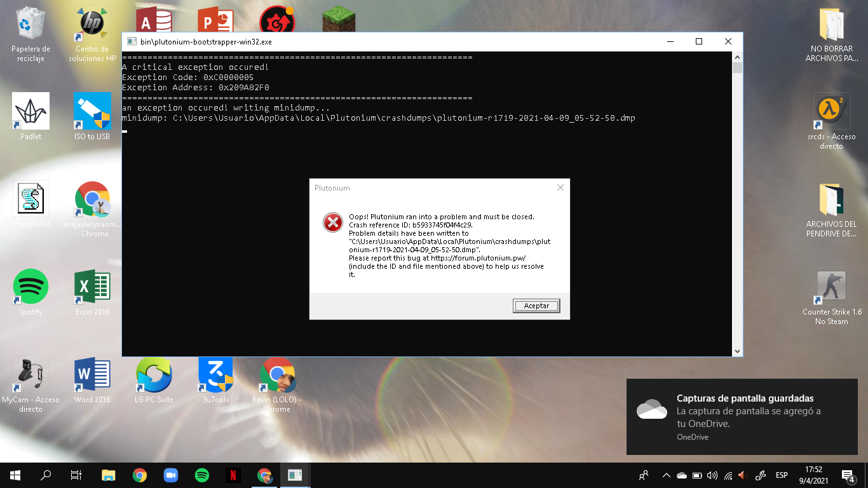
Task: Open the Padlet desktop shortcut
Action: 31,117
